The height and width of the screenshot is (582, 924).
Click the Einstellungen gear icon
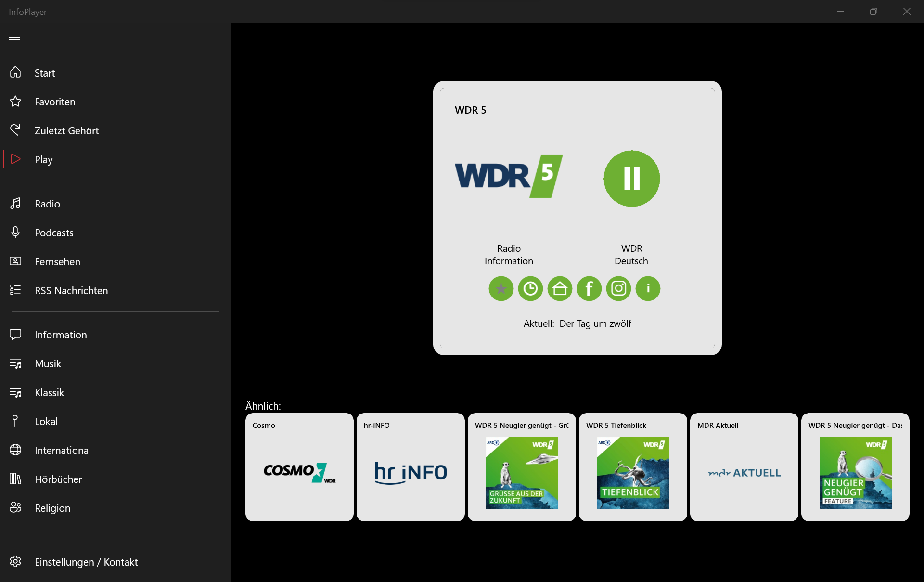pos(15,561)
